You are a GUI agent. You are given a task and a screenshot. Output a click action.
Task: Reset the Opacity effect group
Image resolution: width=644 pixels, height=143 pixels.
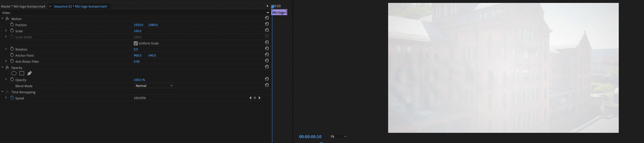(267, 67)
